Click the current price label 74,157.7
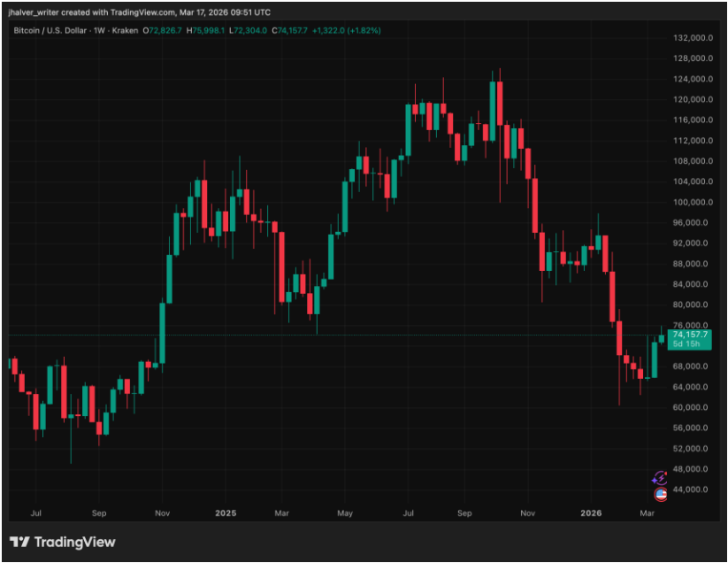The image size is (728, 563). pos(690,335)
